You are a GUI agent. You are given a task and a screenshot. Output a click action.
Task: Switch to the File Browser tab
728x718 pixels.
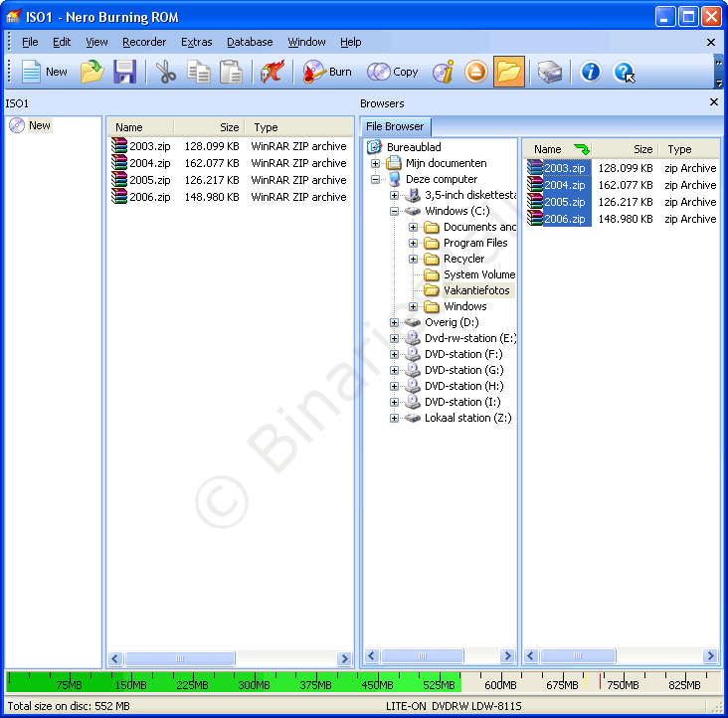tap(395, 126)
